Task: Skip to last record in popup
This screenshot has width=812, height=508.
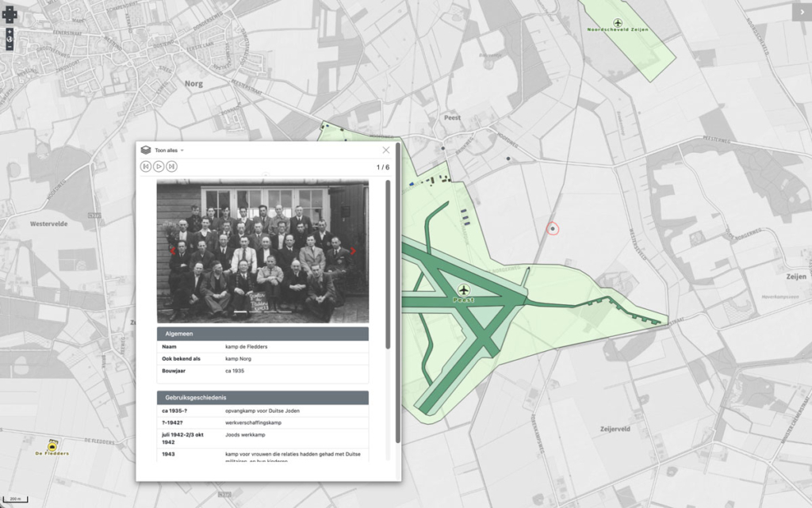Action: pyautogui.click(x=171, y=166)
